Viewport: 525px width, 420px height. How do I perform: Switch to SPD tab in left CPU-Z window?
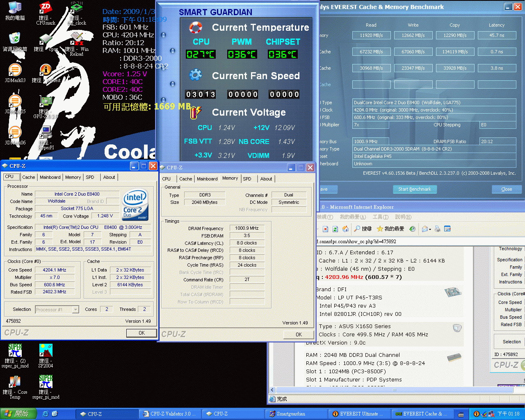tap(90, 177)
